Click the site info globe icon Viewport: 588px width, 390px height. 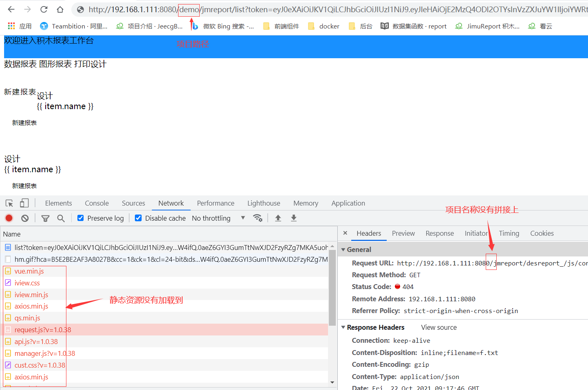[x=80, y=9]
